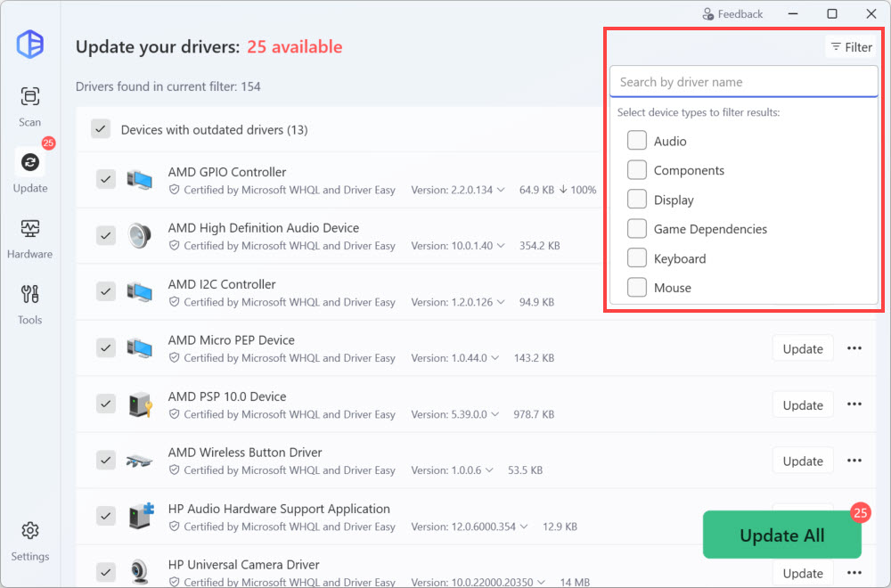Open the Update section in sidebar

click(x=29, y=170)
